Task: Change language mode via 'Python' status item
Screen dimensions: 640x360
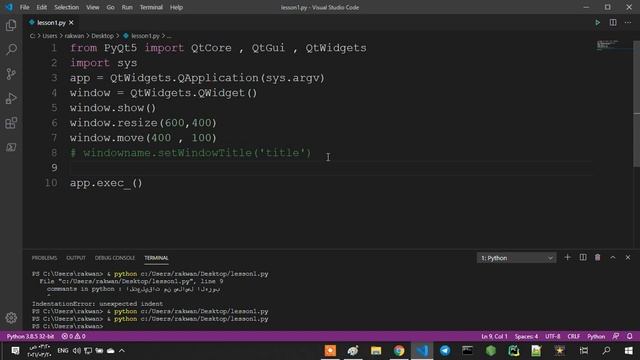Action: (596, 336)
